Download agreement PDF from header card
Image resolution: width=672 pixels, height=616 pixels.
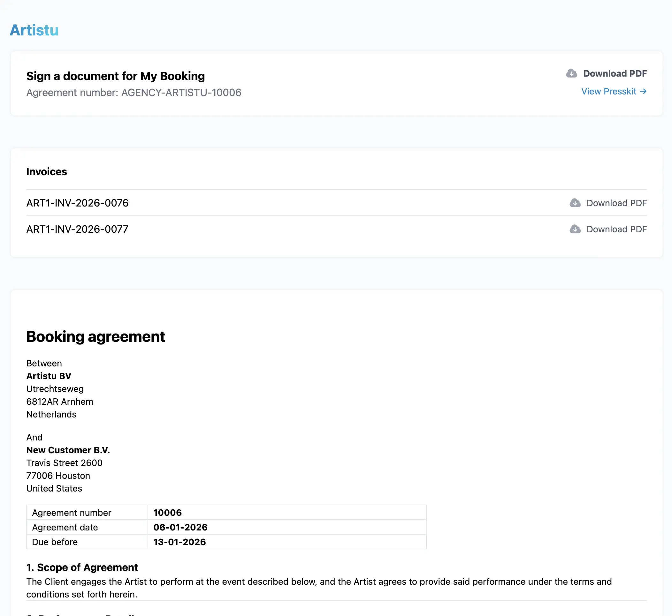click(614, 73)
